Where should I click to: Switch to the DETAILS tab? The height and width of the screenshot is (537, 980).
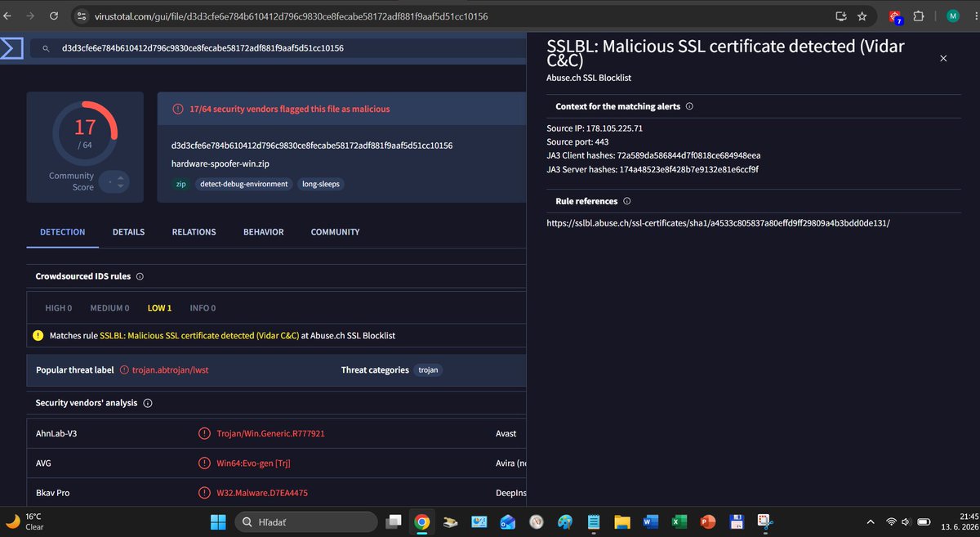click(128, 232)
